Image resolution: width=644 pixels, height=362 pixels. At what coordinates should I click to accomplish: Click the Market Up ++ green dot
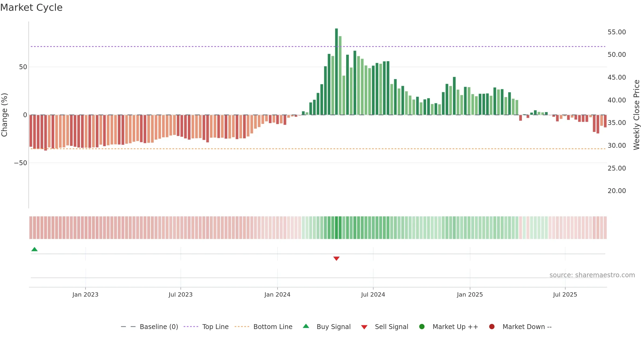click(x=422, y=327)
